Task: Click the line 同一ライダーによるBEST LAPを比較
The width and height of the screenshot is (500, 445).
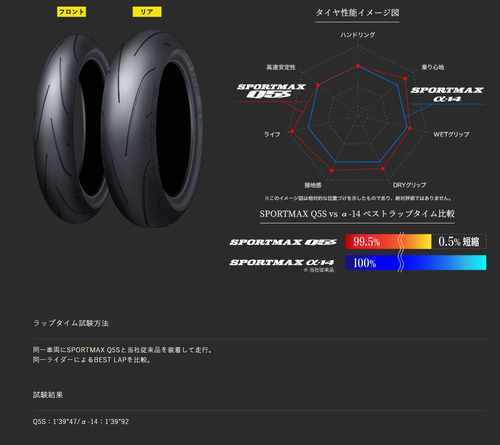Action: pos(92,360)
